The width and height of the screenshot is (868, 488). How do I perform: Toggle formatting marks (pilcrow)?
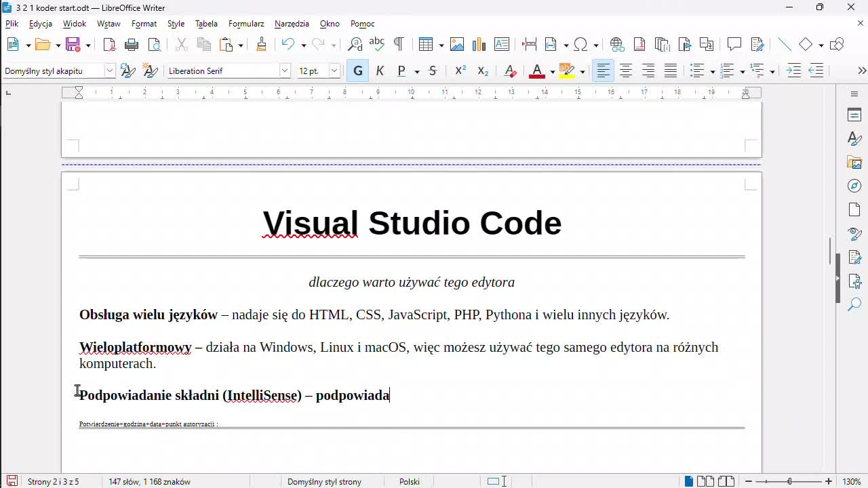[x=399, y=45]
